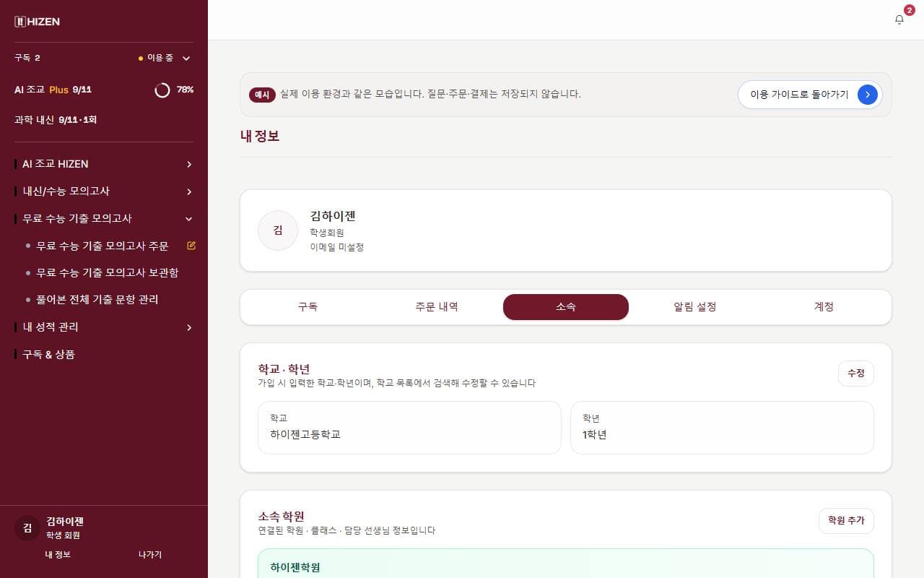The width and height of the screenshot is (924, 578).
Task: Open 풀어본 전체 기출 문항 관리
Action: pyautogui.click(x=97, y=299)
